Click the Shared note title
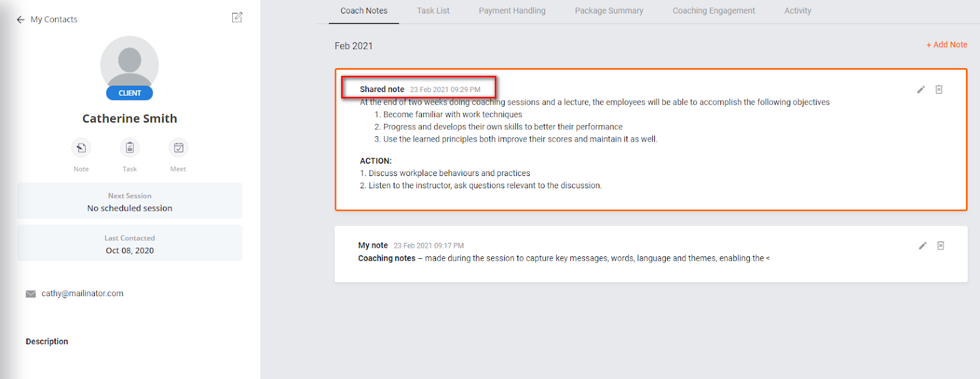The width and height of the screenshot is (980, 379). click(x=382, y=90)
